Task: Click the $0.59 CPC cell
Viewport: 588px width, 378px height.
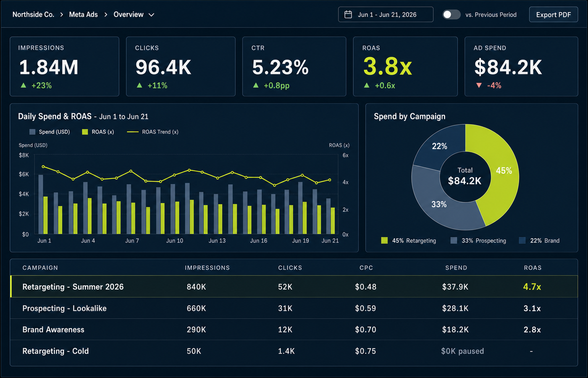Action: coord(365,308)
